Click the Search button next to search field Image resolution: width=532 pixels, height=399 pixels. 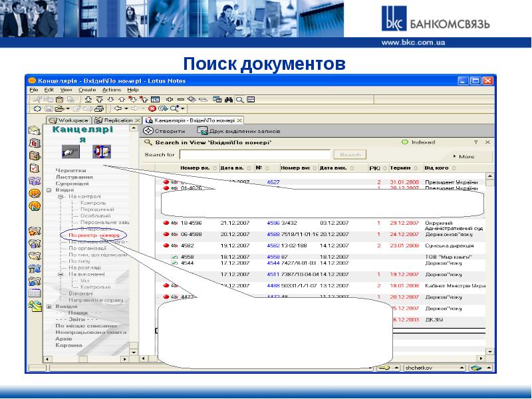pos(349,154)
